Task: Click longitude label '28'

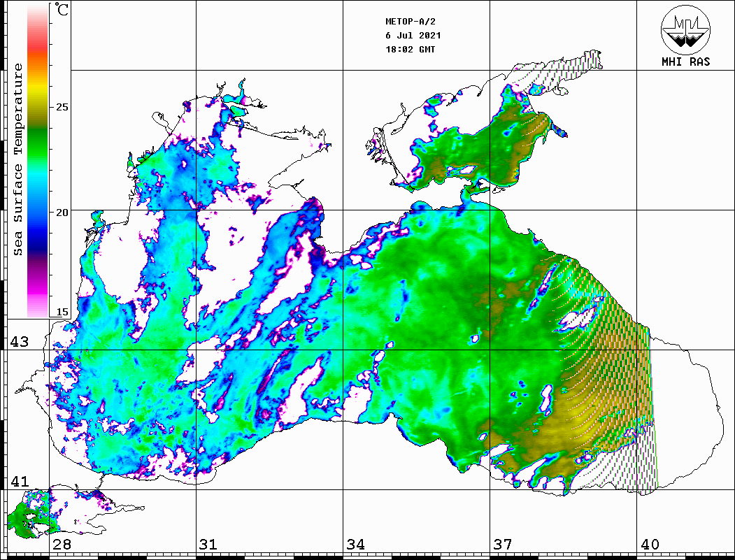Action: tap(62, 545)
